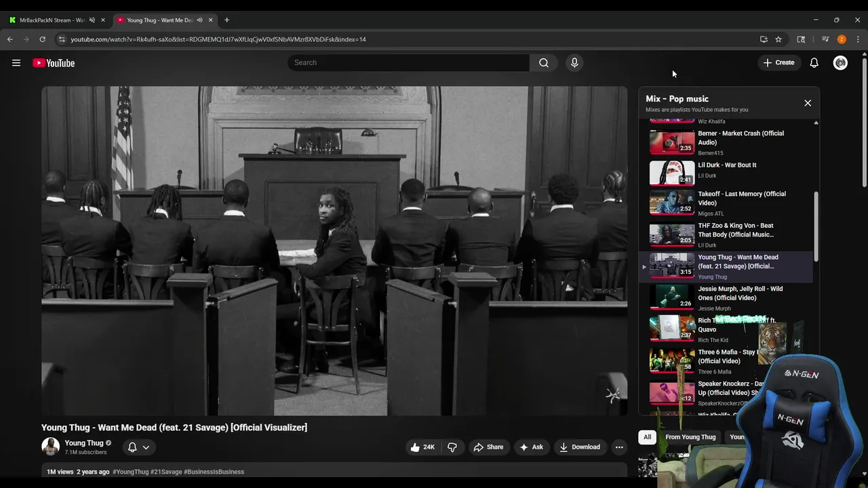
Task: Select the From Young Thug filter chip
Action: pyautogui.click(x=690, y=437)
